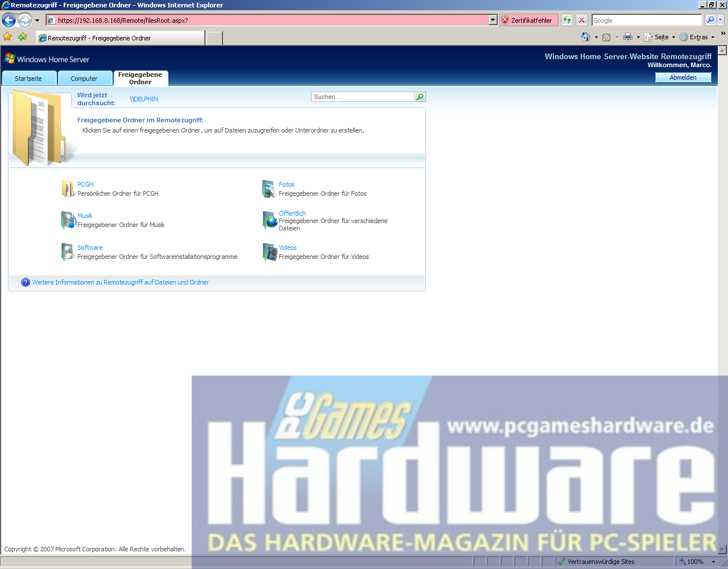
Task: Click the Videos folder icon
Action: click(x=270, y=252)
